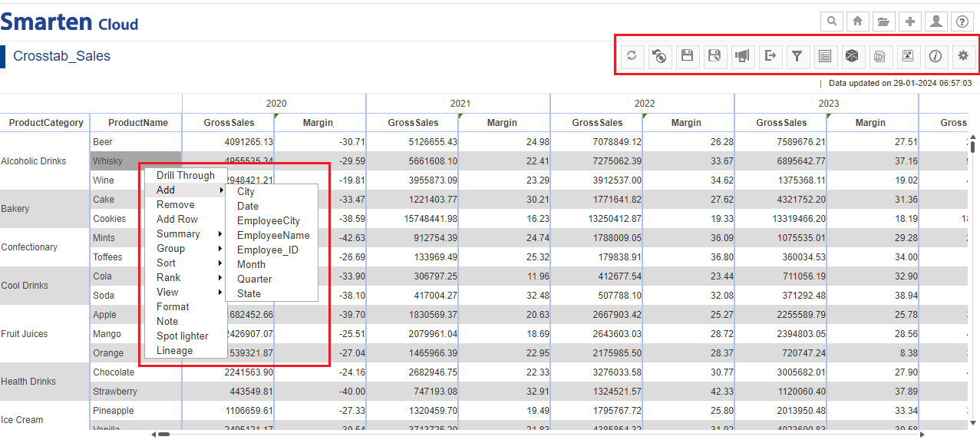Select the Fruit Juices category cell

click(45, 333)
